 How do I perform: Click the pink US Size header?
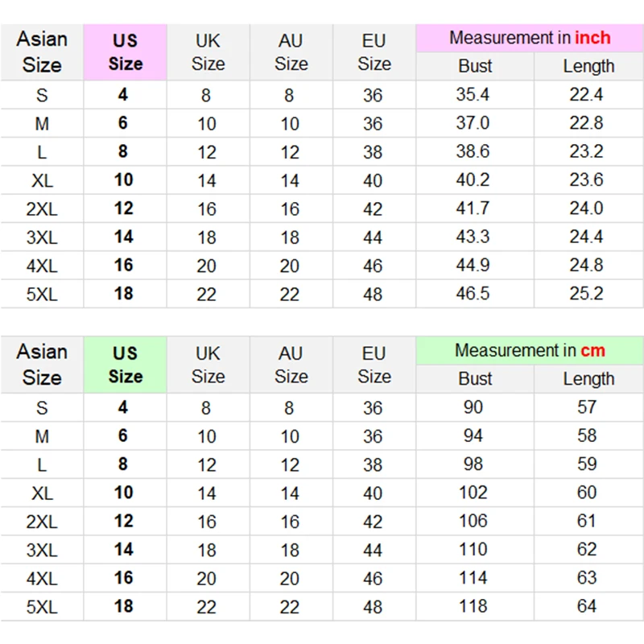(125, 52)
